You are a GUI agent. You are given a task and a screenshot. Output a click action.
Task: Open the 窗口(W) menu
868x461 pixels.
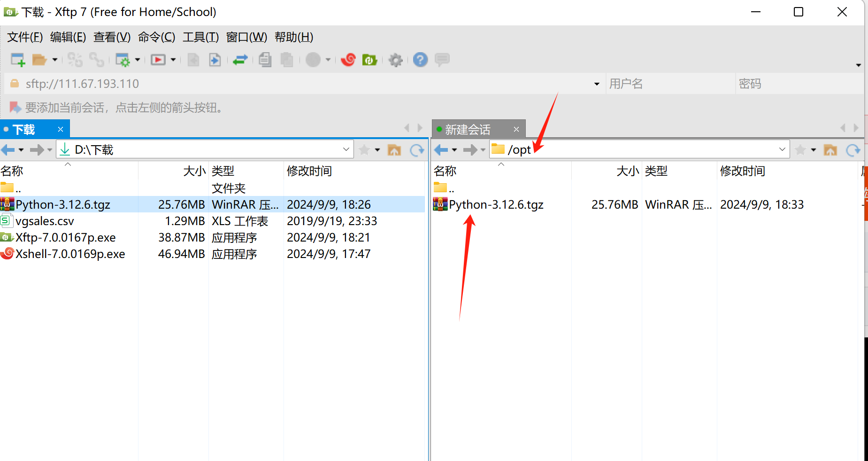coord(246,37)
